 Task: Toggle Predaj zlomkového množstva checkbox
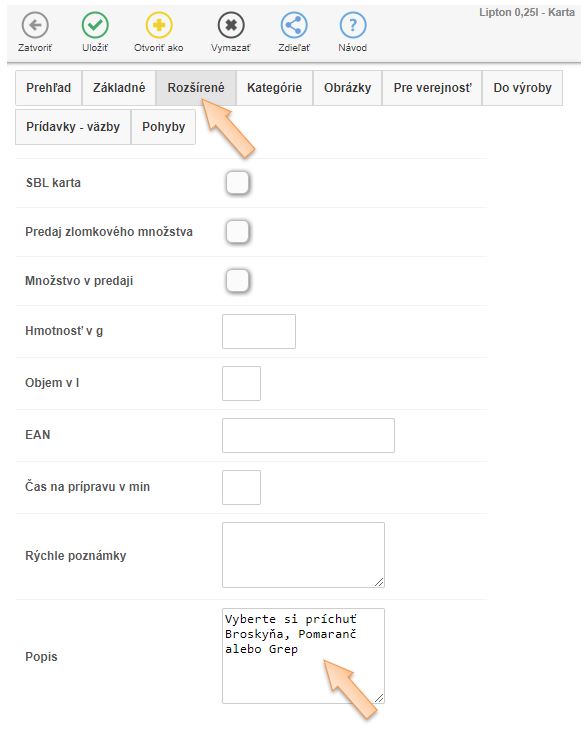tap(238, 231)
